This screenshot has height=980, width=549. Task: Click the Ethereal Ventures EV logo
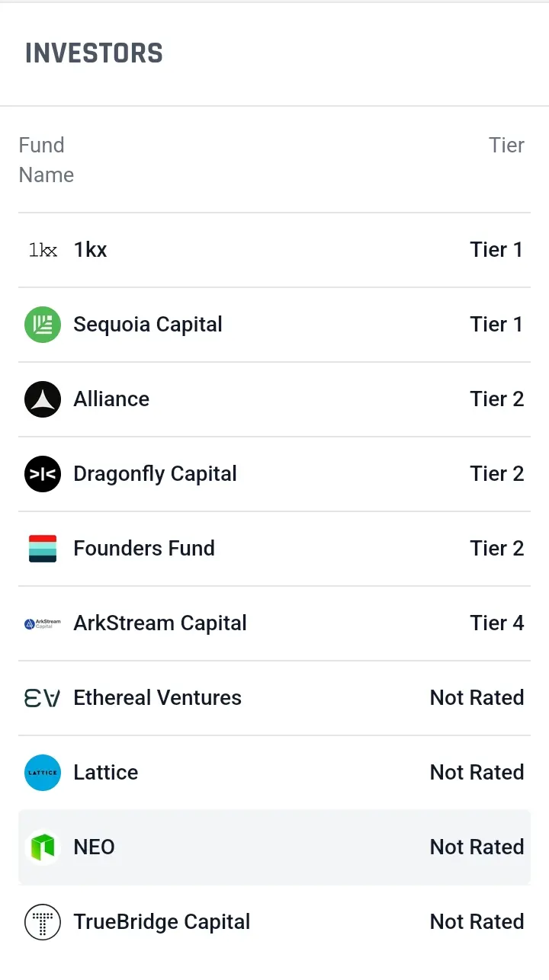tap(43, 698)
